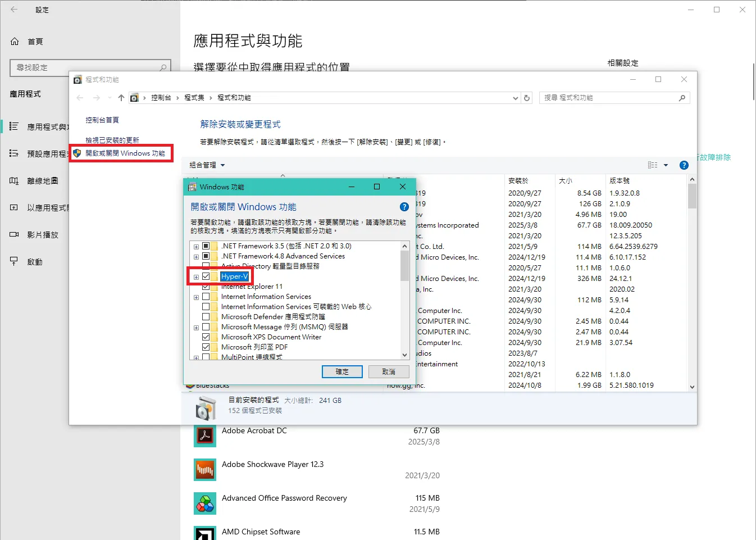756x540 pixels.
Task: Click Windows features list scrollbar thumb
Action: pos(404,265)
